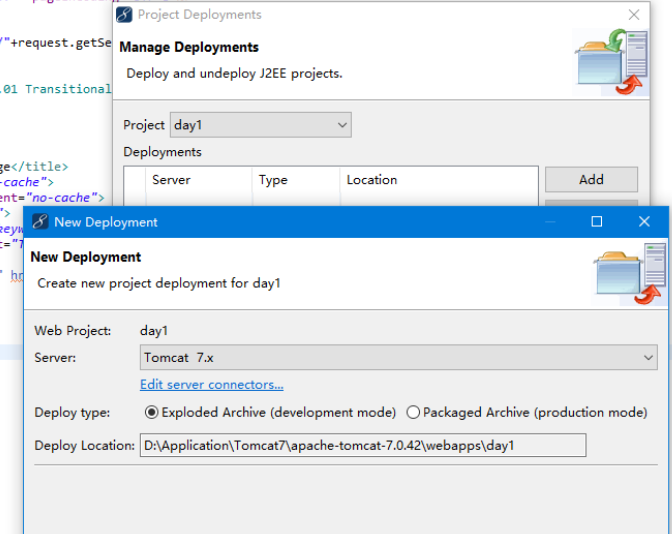Open the Project dropdown showing day1

point(261,125)
